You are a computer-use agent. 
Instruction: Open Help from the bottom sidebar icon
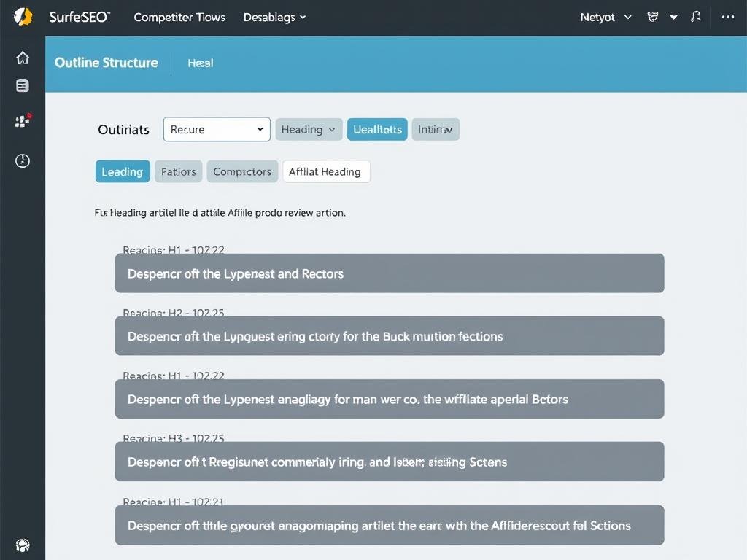pyautogui.click(x=22, y=545)
